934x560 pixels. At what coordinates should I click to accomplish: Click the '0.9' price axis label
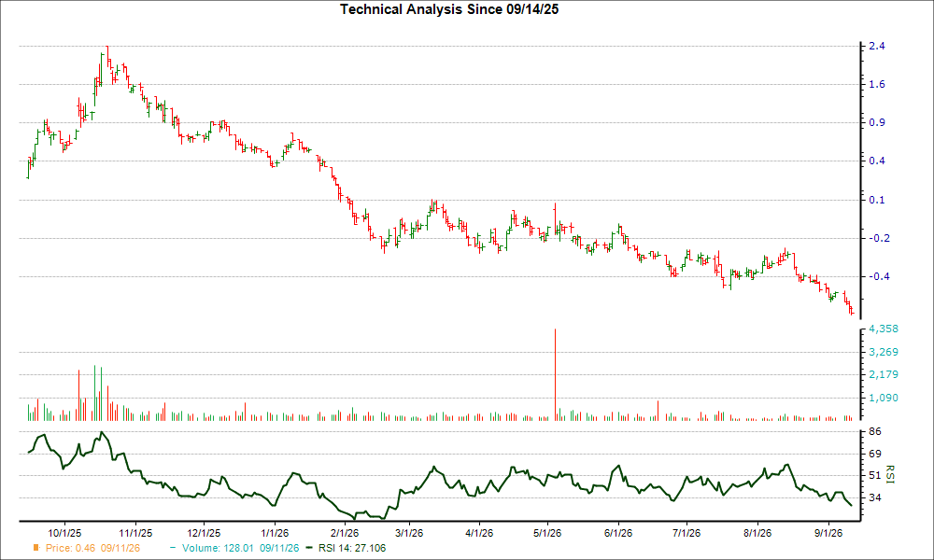(877, 122)
